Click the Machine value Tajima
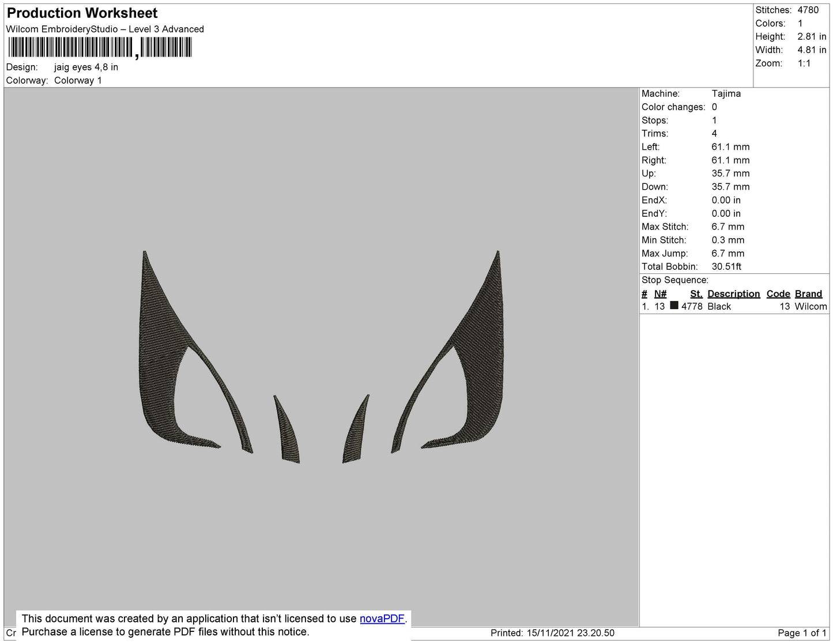 (726, 93)
